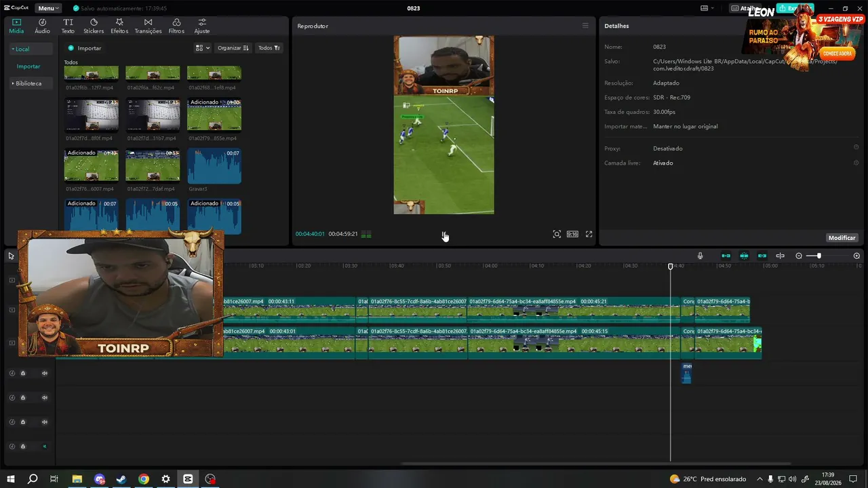Switch to the Áudio tab
Screen dimensions: 868x488
pos(42,26)
